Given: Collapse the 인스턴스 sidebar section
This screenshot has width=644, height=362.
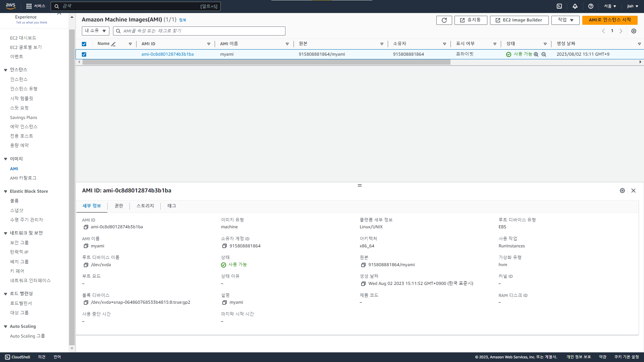Looking at the screenshot, I should (6, 70).
